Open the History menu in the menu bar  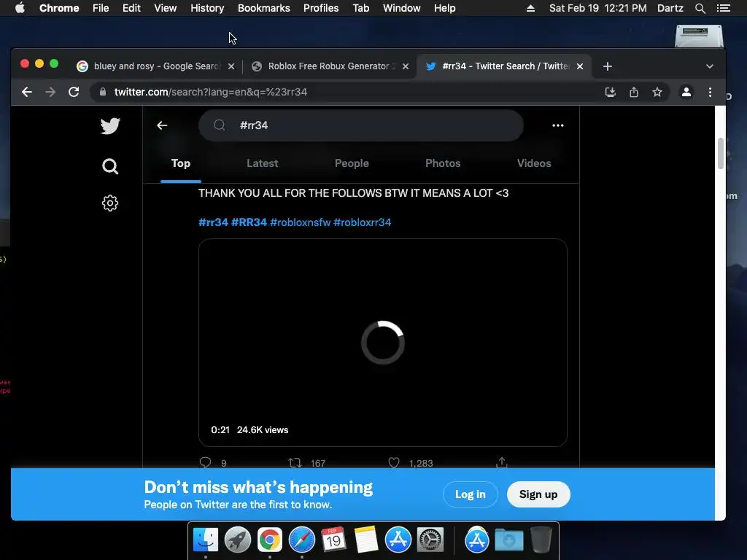(207, 8)
